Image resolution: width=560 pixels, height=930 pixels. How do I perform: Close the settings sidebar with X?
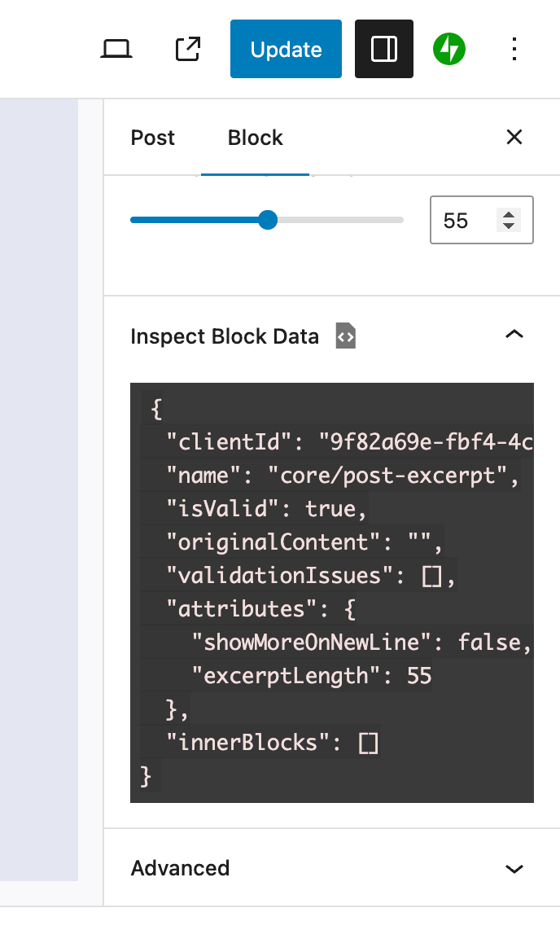[x=514, y=137]
